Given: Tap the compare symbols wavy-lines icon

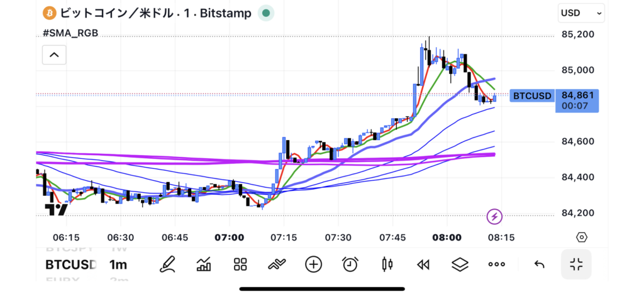Looking at the screenshot, I should click(x=277, y=264).
